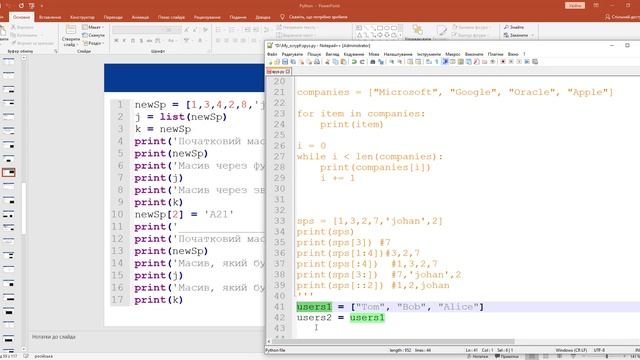Click Redo arrow in Notepad++ toolbar
The height and width of the screenshot is (360, 640).
[x=362, y=62]
